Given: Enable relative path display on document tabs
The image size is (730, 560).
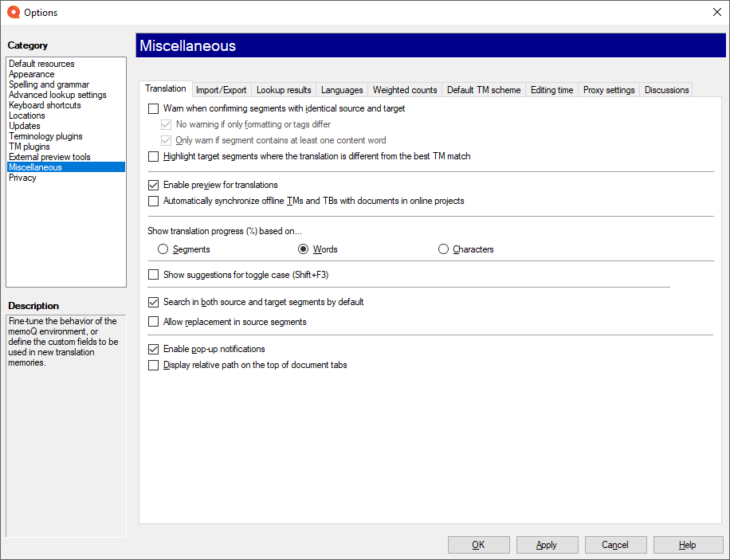Looking at the screenshot, I should (x=151, y=365).
